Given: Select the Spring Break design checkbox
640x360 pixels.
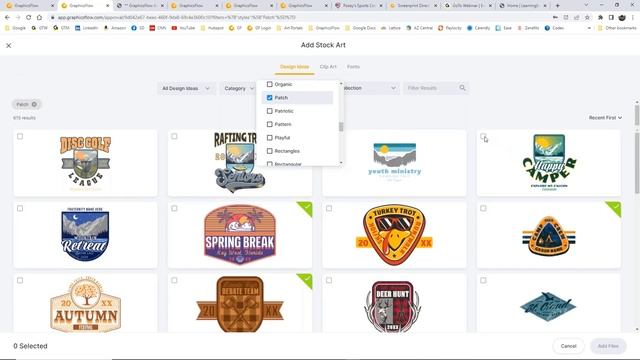Looking at the screenshot, I should click(174, 209).
